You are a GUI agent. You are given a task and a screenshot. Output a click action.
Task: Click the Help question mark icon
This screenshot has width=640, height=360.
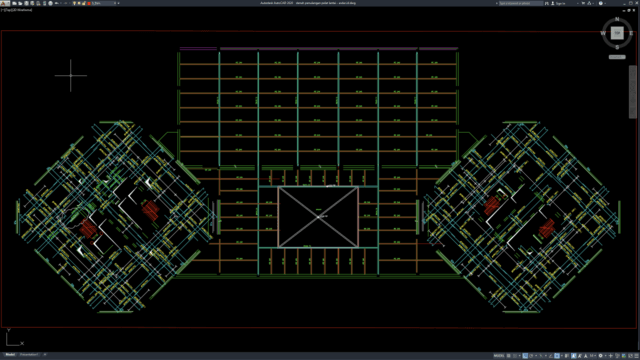601,3
